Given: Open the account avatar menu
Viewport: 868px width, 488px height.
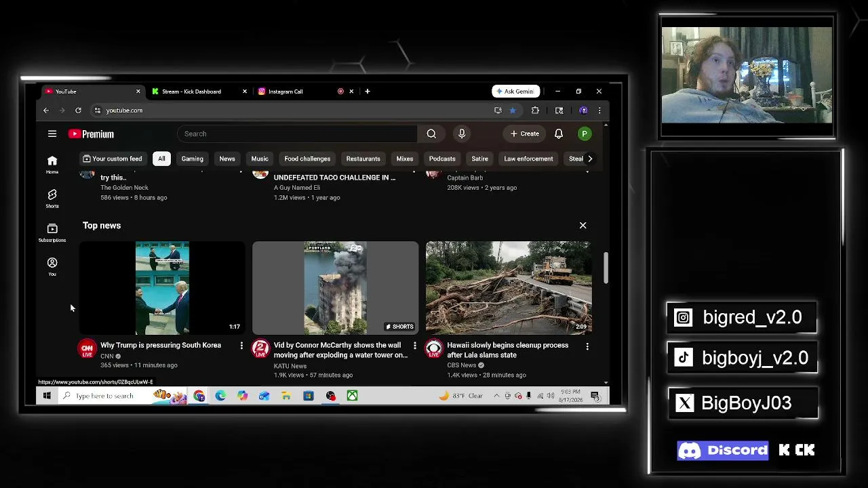Looking at the screenshot, I should [x=585, y=134].
